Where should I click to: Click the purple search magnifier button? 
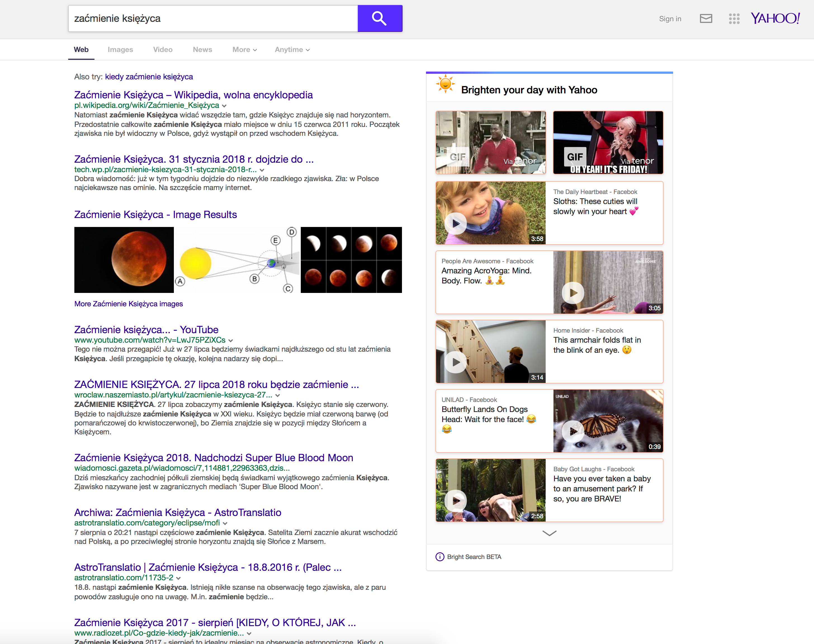380,18
